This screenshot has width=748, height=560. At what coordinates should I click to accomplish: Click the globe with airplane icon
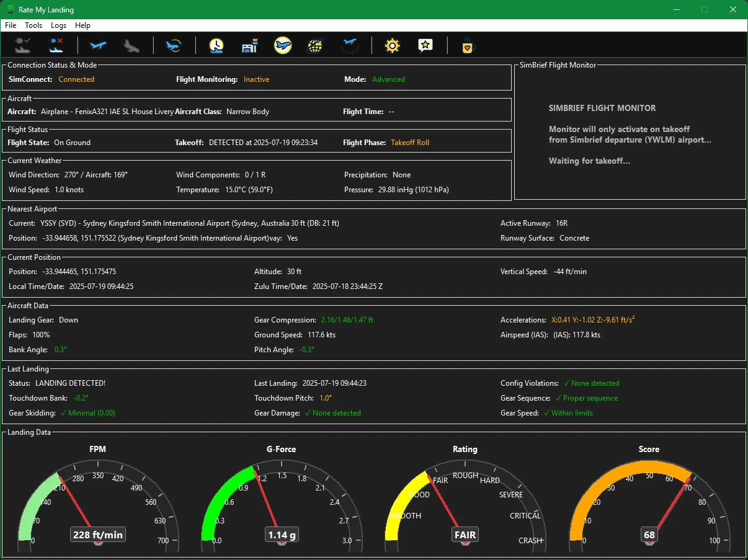coord(316,45)
